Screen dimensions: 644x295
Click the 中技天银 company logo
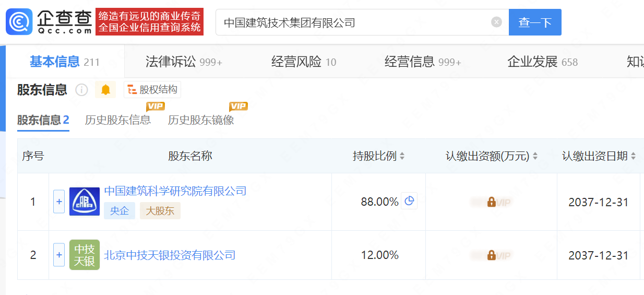85,255
